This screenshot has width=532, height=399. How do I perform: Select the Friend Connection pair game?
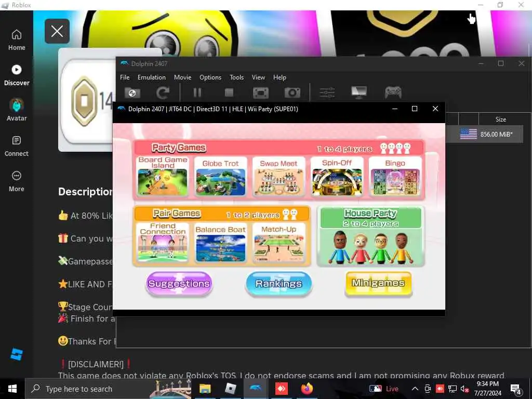click(x=163, y=242)
